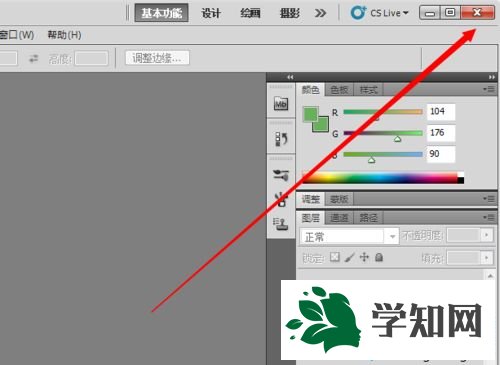500x365 pixels.
Task: Click the 调整边缘... button
Action: (x=157, y=58)
